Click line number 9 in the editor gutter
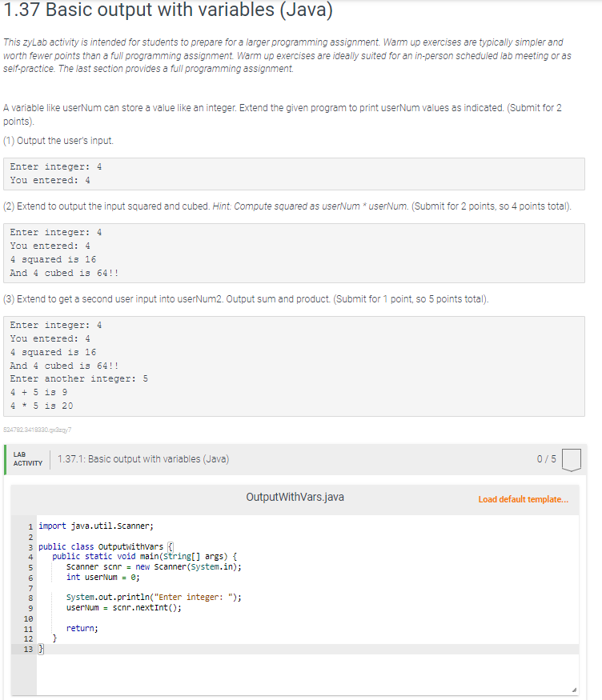Screen dimensions: 602x700 pyautogui.click(x=28, y=608)
